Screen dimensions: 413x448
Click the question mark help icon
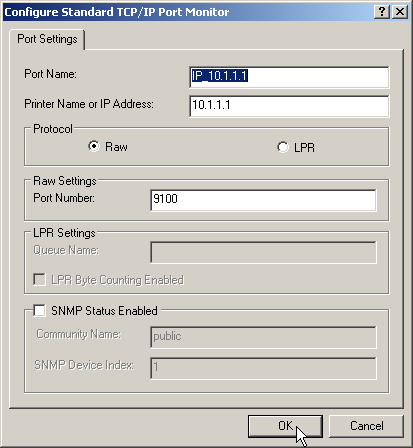coord(382,12)
